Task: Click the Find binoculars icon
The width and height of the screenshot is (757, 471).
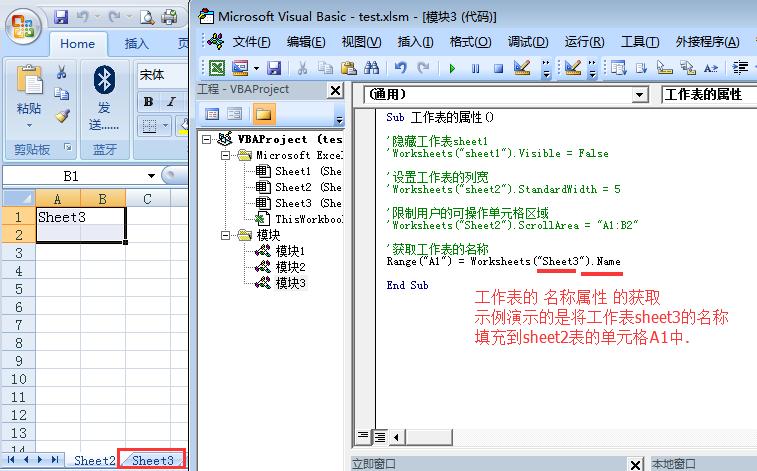Action: point(371,68)
